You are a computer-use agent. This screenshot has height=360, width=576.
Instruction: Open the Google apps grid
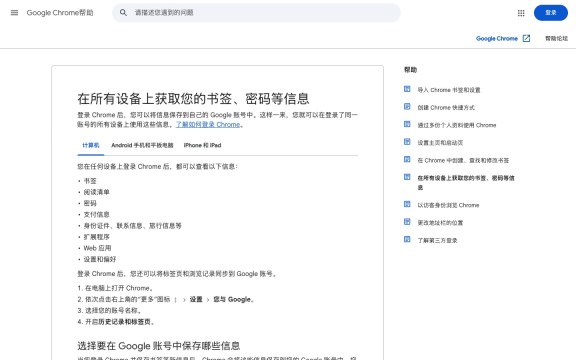(x=521, y=13)
